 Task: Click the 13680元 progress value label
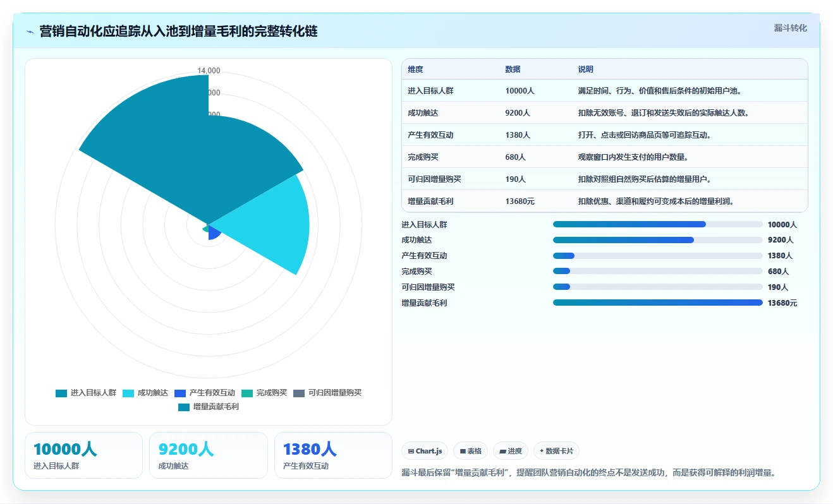782,303
